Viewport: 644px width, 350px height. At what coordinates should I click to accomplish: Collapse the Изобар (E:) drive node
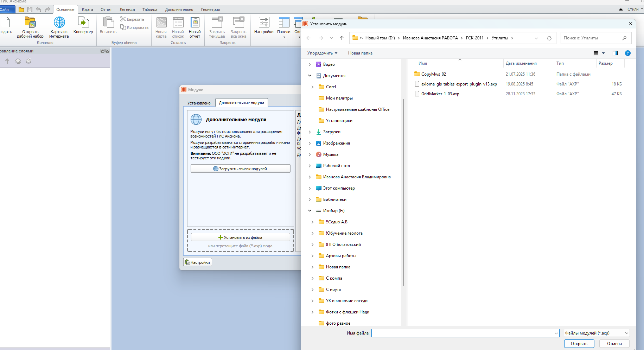click(x=310, y=211)
